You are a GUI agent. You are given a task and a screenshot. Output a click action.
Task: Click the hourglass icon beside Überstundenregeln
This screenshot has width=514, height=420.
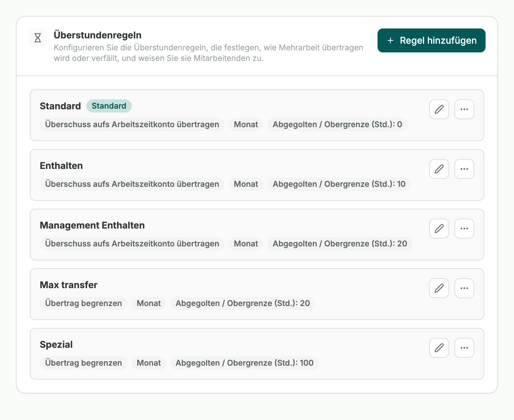(38, 38)
